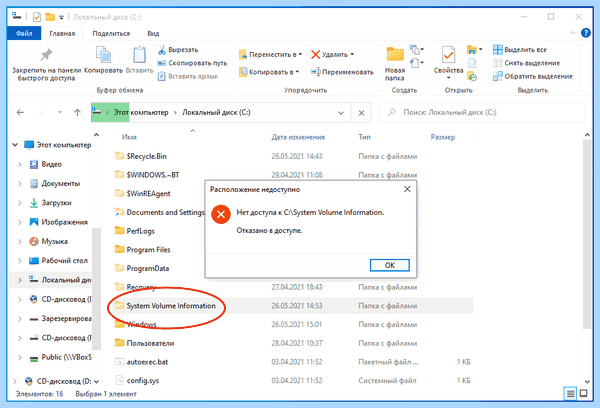The image size is (600, 408).
Task: Click the history icon in Open group
Action: 472,77
